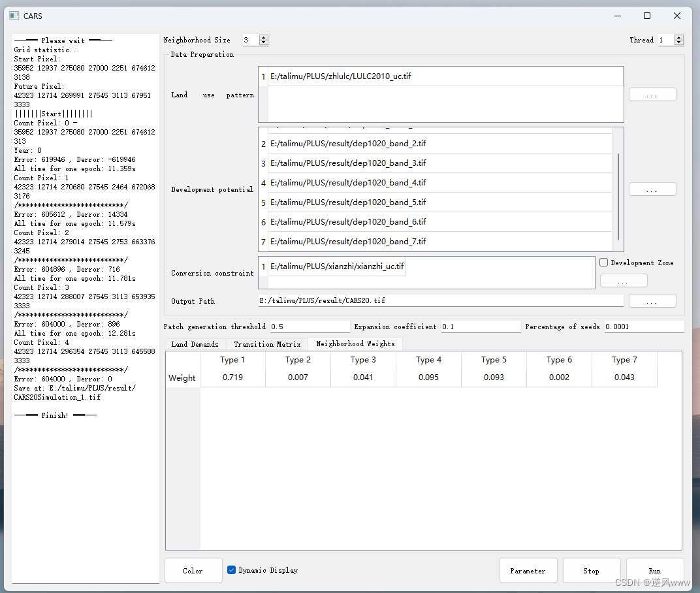Click the Neighborhood Size value field
The image size is (700, 593).
coord(251,40)
